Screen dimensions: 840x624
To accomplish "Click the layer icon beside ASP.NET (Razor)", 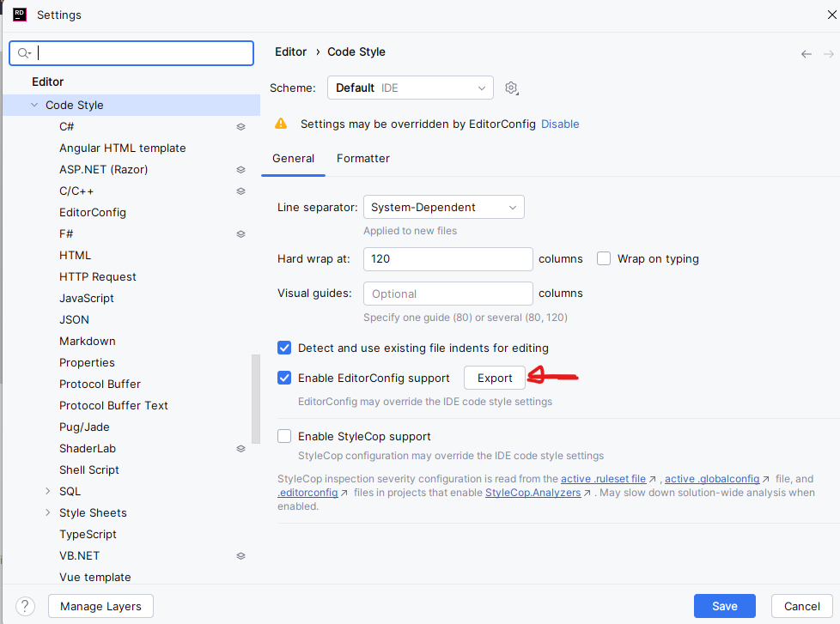I will 240,169.
